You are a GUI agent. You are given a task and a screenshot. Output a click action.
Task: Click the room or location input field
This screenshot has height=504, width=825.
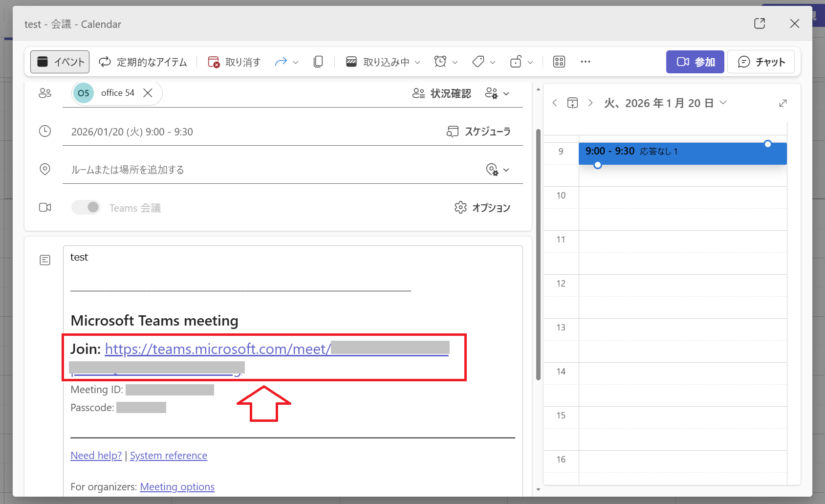[x=274, y=170]
